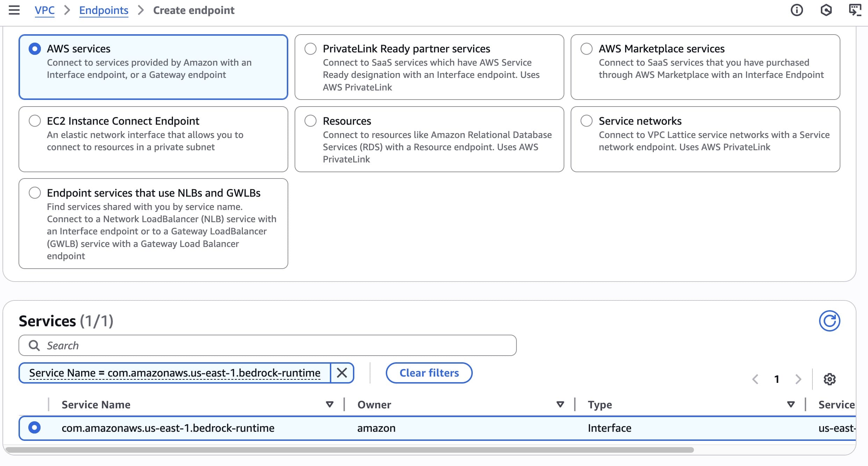Click the hexagon shield icon in header
This screenshot has width=868, height=466.
[826, 10]
